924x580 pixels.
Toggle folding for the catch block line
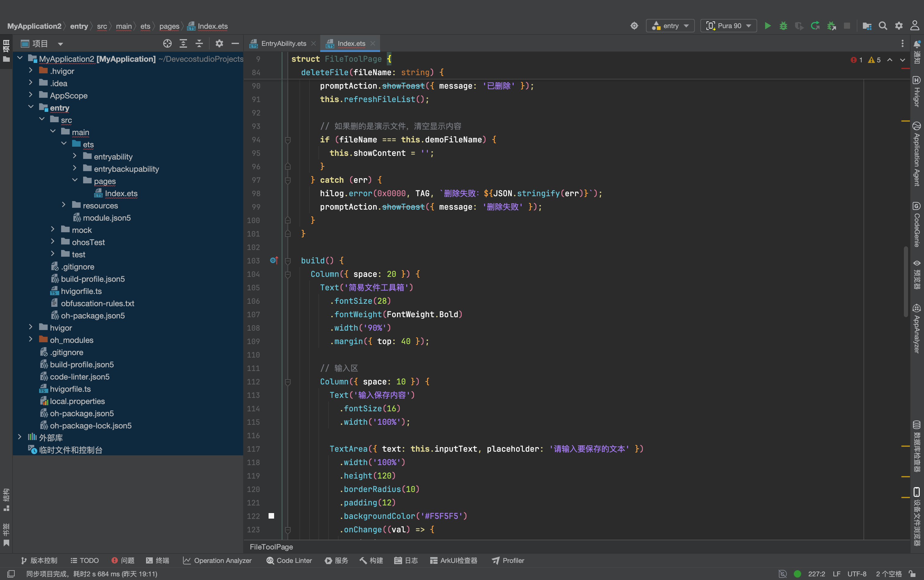pos(288,180)
